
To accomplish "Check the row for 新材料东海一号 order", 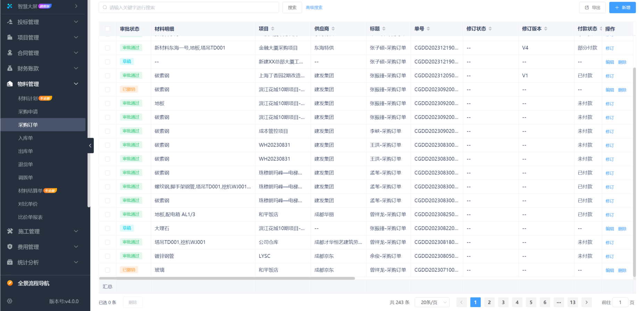I will (108, 48).
